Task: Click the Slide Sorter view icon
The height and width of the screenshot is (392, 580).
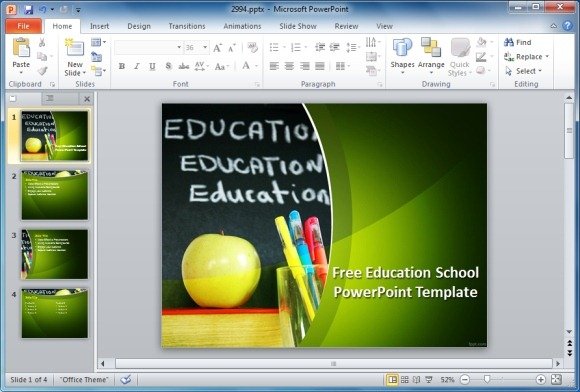Action: point(405,379)
